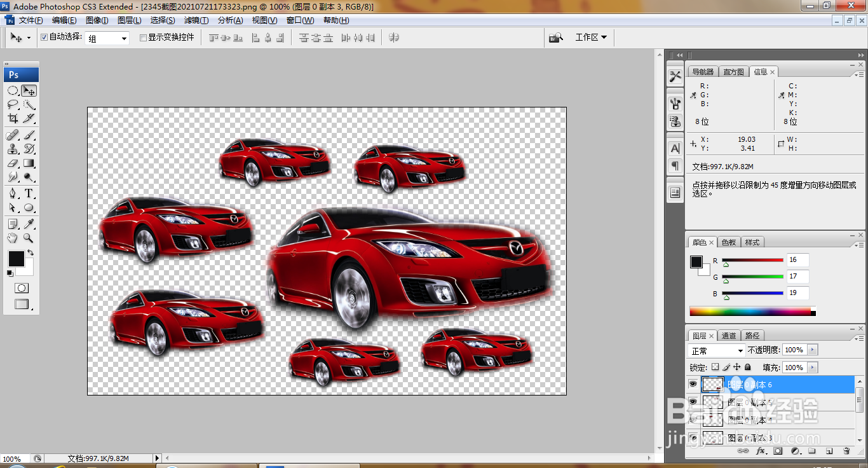Toggle Quick Mask mode in toolbox
Screen dimensions: 868x468
click(22, 289)
